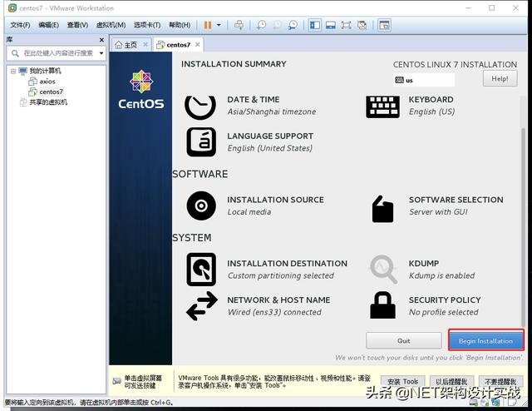
Task: Open KDUMP magnifier icon
Action: point(383,270)
